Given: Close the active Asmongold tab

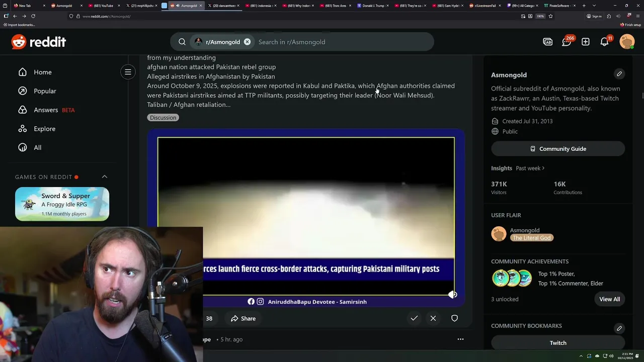Looking at the screenshot, I should pyautogui.click(x=202, y=6).
